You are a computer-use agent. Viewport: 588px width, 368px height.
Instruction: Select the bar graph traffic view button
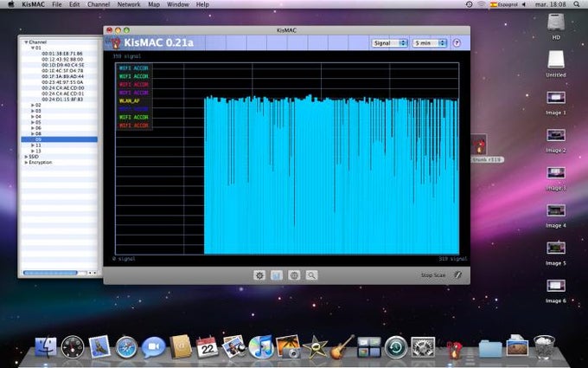point(277,275)
